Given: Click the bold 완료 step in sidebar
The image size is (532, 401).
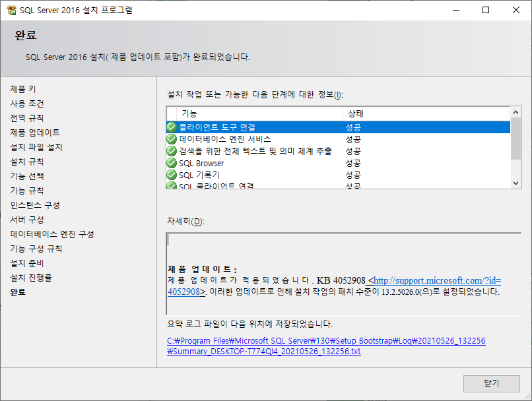Looking at the screenshot, I should (18, 292).
